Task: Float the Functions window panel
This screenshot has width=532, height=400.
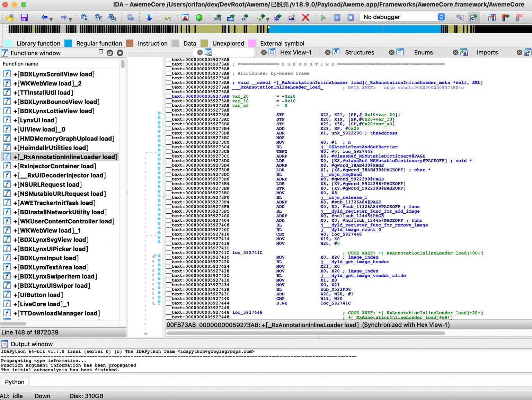Action: [110, 53]
